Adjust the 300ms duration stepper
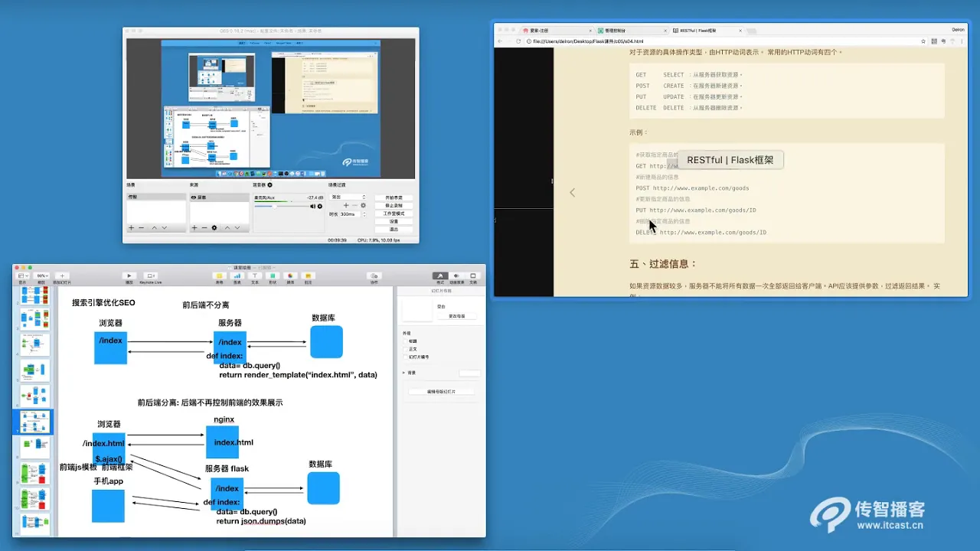980x551 pixels. point(364,214)
